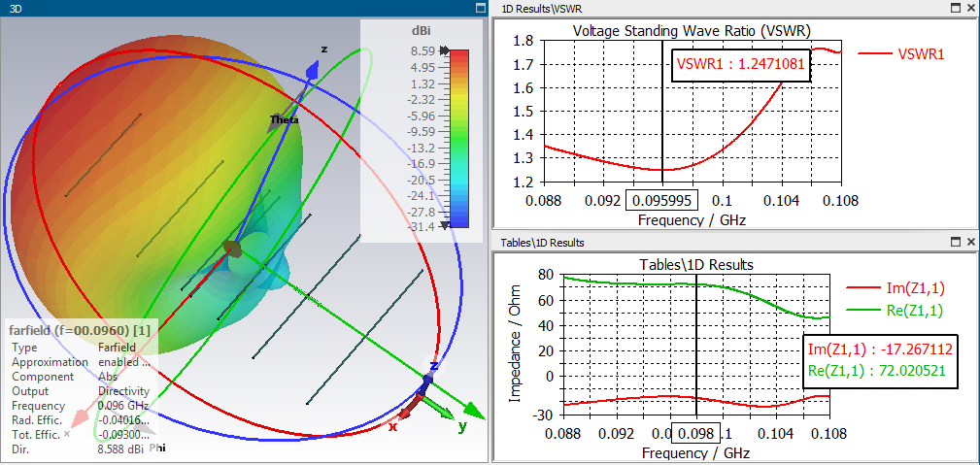Viewport: 980px width, 465px height.
Task: Click the -31.4 minimum value on color scale
Action: (x=422, y=226)
